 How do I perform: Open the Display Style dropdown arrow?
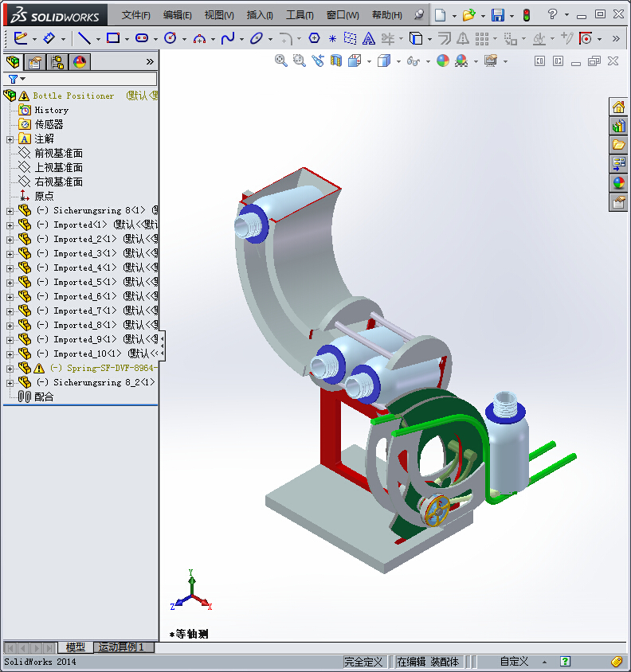398,62
